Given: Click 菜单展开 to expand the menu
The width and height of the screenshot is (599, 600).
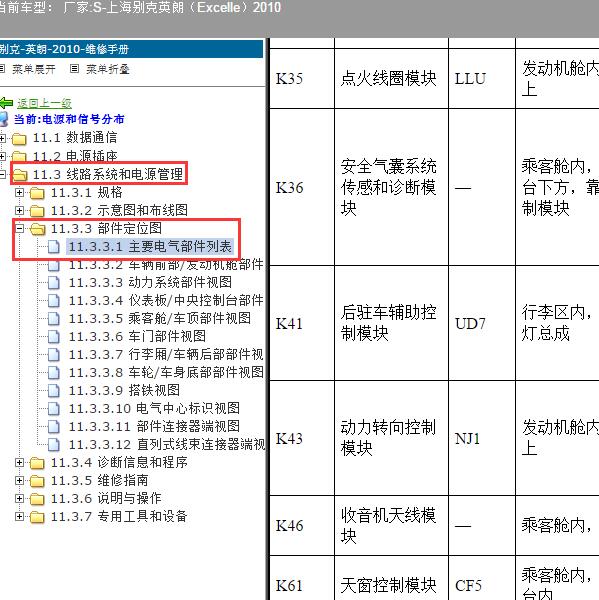Looking at the screenshot, I should 34,69.
